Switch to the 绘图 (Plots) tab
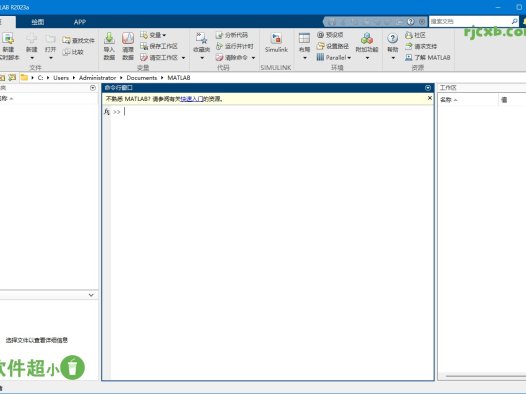The image size is (526, 394). pos(38,22)
